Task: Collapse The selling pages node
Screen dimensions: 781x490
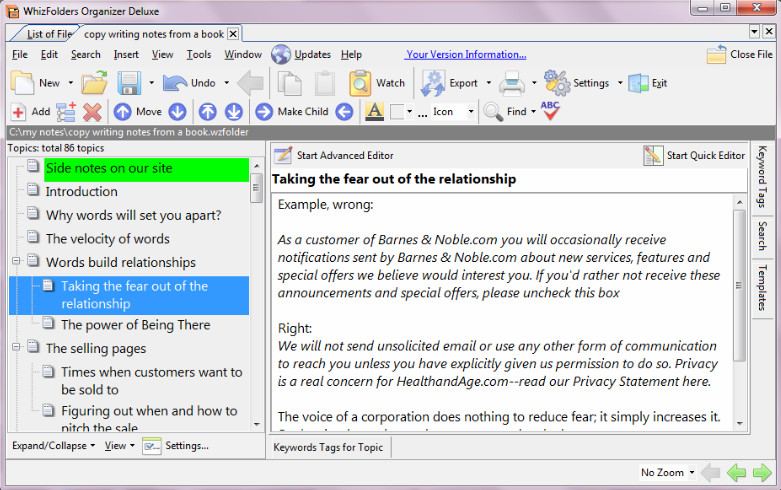Action: pyautogui.click(x=16, y=347)
